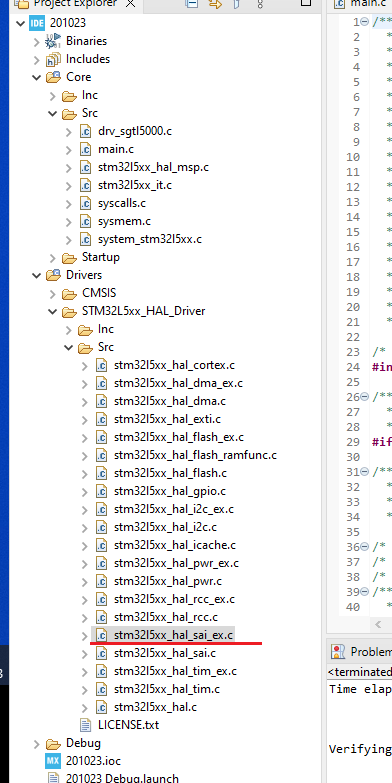The height and width of the screenshot is (783, 392).
Task: Click the Problems view icon
Action: tap(338, 652)
